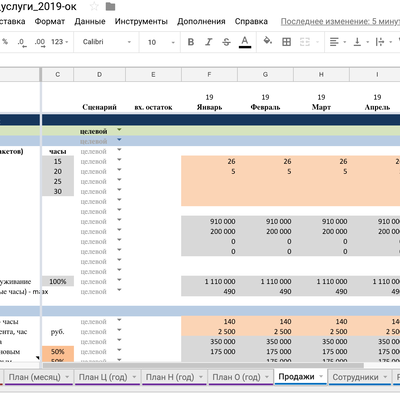Open the Справка menu
400x400 pixels.
tap(251, 21)
